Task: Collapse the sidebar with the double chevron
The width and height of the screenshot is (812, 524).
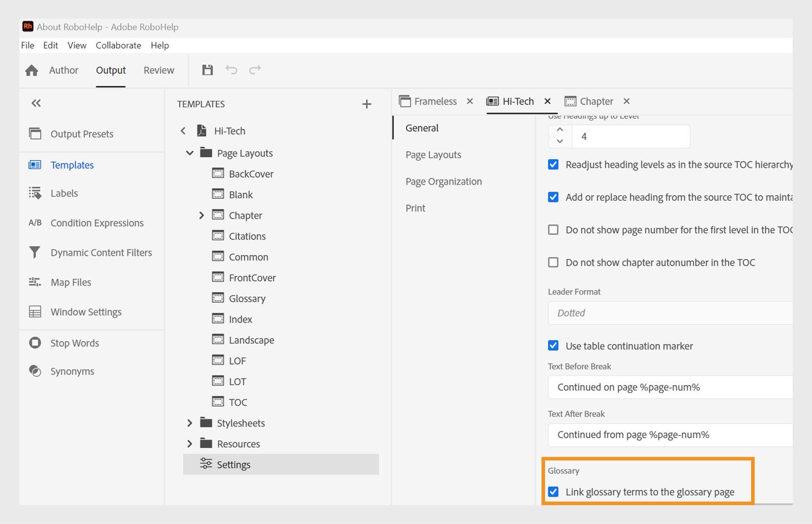Action: [x=36, y=103]
